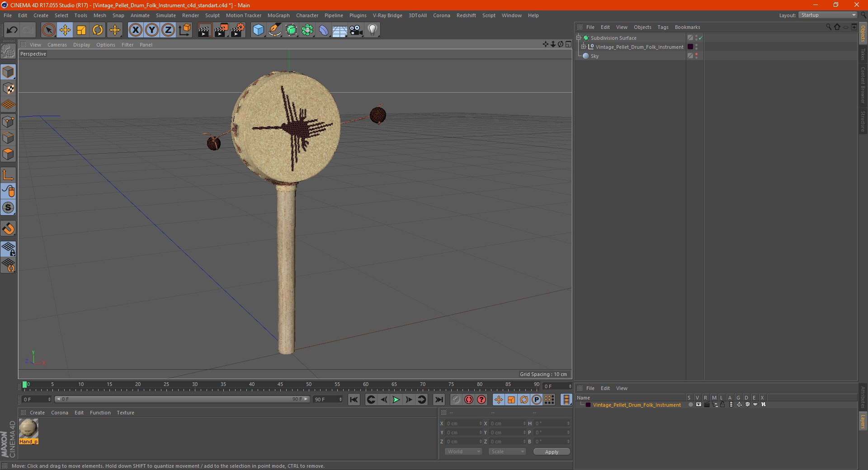Click the X position 0 cm field

click(463, 423)
